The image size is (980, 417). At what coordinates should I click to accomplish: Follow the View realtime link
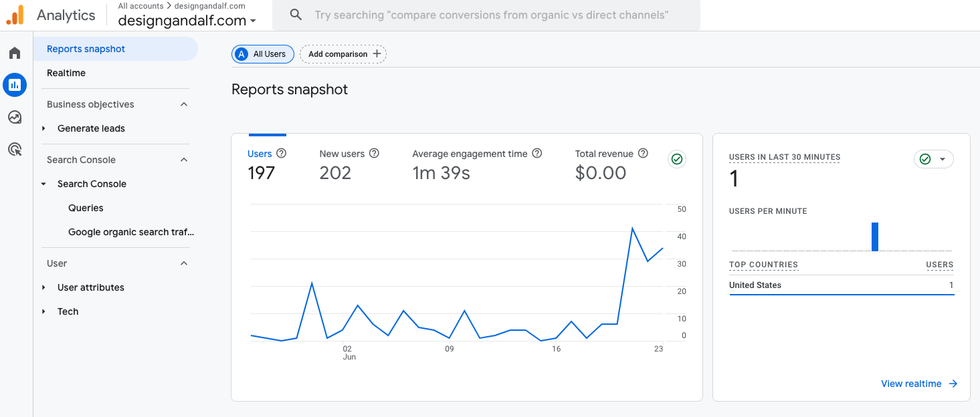point(918,384)
